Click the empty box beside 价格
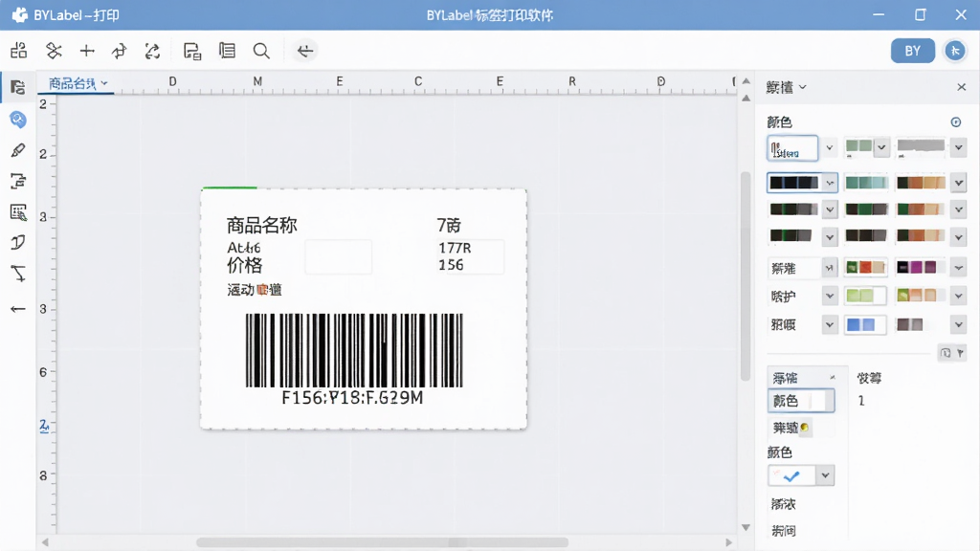This screenshot has height=551, width=980. pyautogui.click(x=338, y=256)
